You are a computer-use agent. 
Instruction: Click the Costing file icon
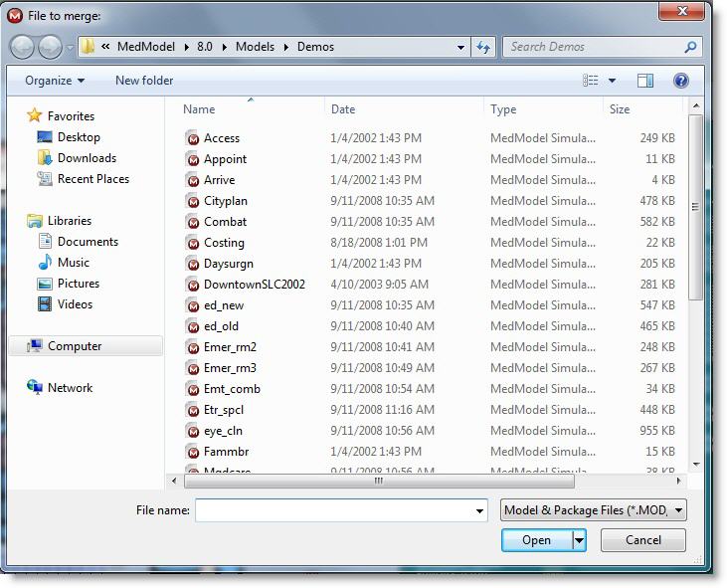click(x=192, y=243)
